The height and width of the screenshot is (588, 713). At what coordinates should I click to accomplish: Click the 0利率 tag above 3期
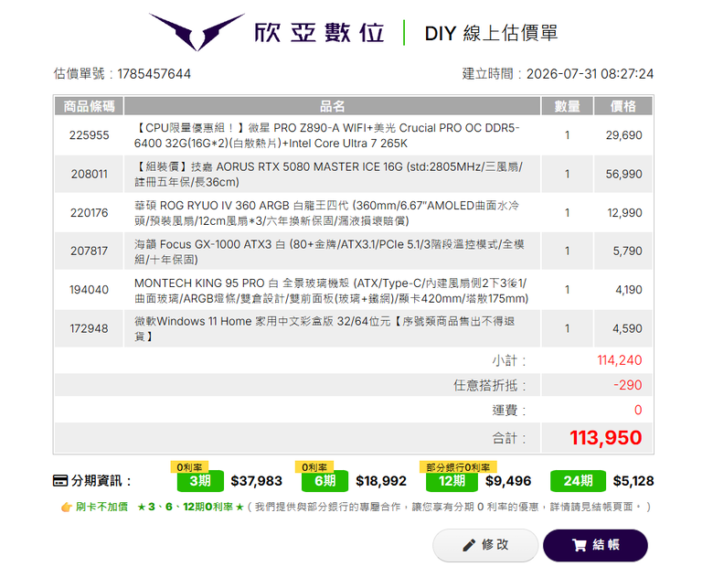(x=189, y=467)
